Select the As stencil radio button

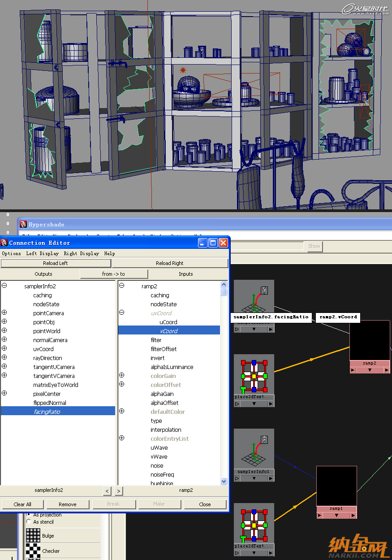coord(30,522)
